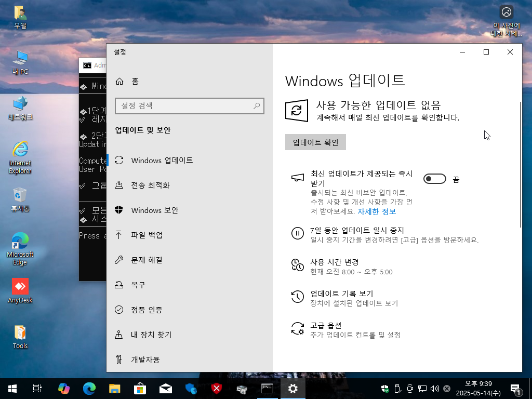Click the magnifier icon in settings search

point(257,106)
